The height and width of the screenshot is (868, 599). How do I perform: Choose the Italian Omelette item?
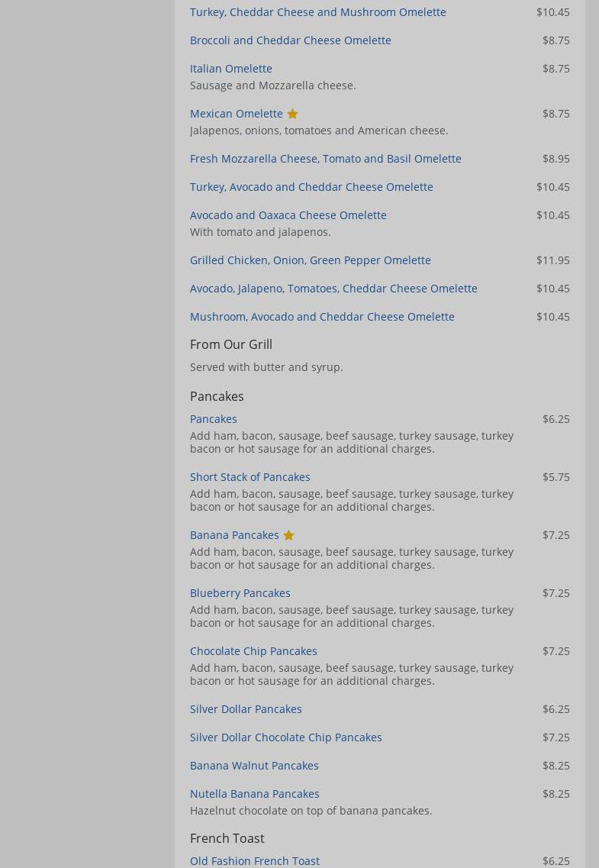point(230,69)
